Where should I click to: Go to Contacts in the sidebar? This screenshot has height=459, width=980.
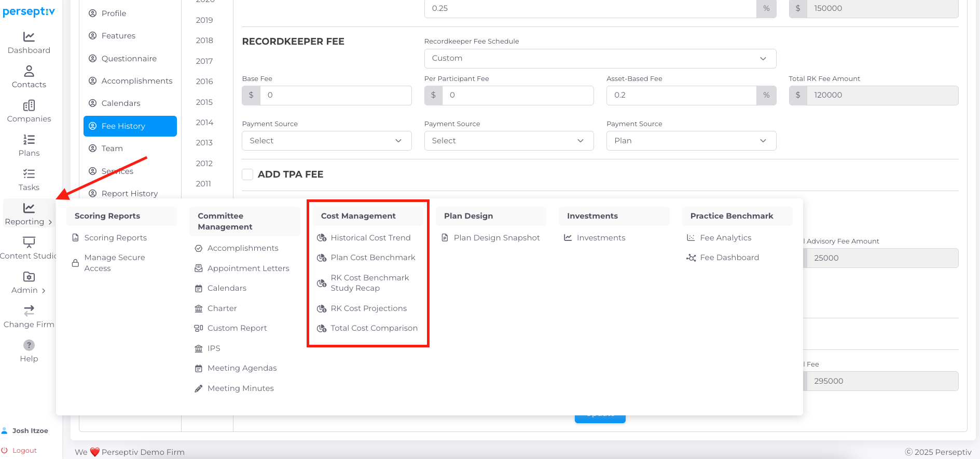[29, 77]
